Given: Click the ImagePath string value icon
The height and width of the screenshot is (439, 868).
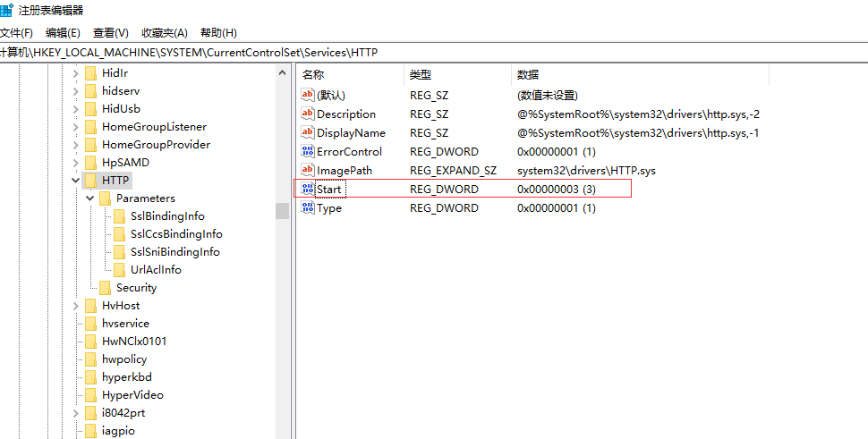Looking at the screenshot, I should click(x=307, y=170).
